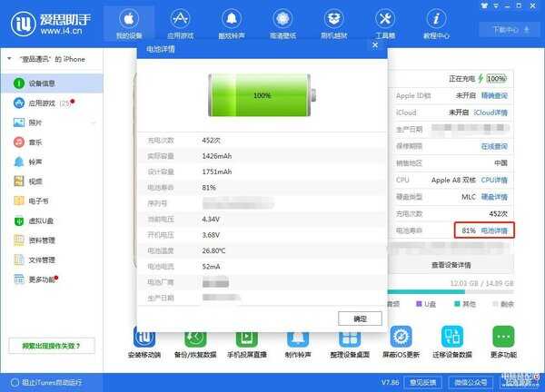Click the 制作铃声 icon
545x392 pixels.
tap(298, 338)
